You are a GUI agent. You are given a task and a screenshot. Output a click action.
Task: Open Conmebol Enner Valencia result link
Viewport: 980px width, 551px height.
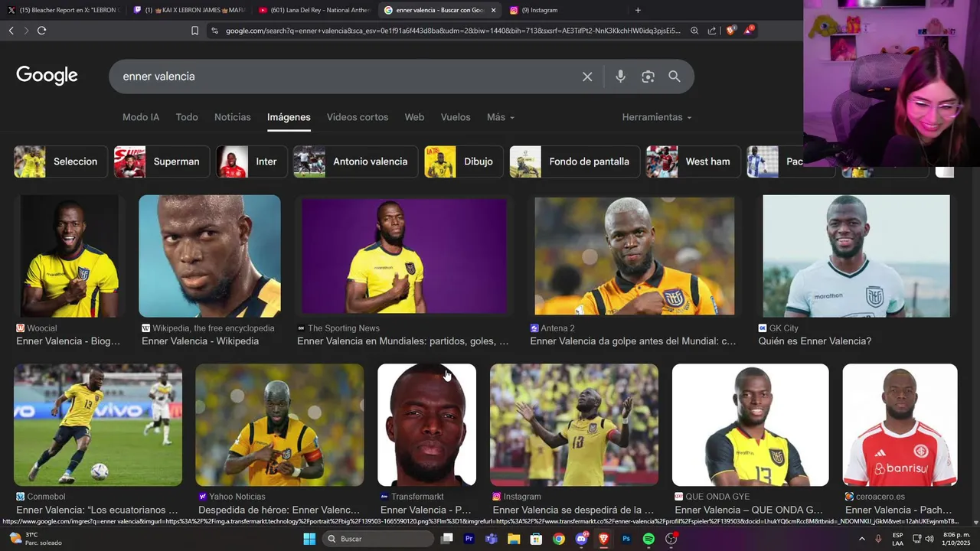(97, 510)
